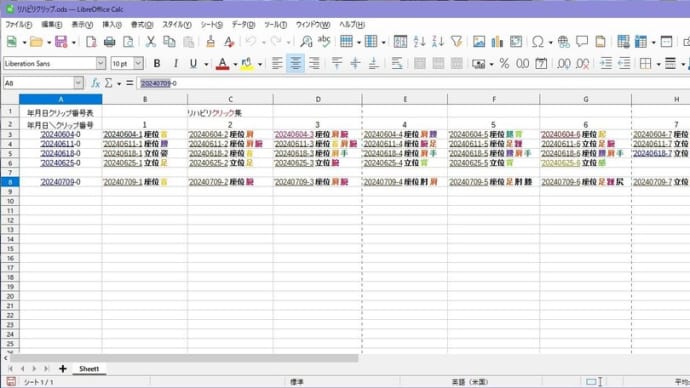Viewport: 690px width, 388px height.
Task: Open Find and Replace icon
Action: [x=305, y=42]
